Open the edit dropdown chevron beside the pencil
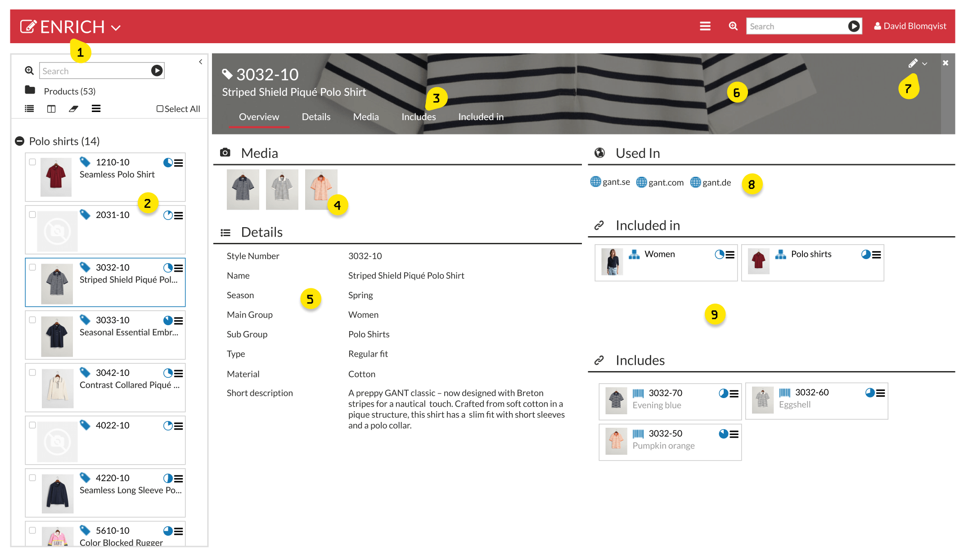Screen dimensions: 964x560 click(925, 64)
